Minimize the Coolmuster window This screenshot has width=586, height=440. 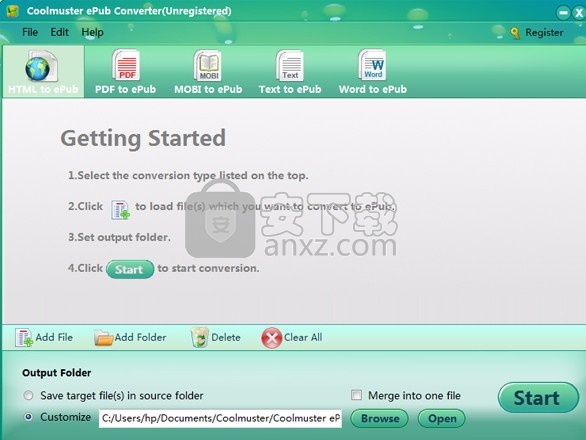pyautogui.click(x=563, y=13)
